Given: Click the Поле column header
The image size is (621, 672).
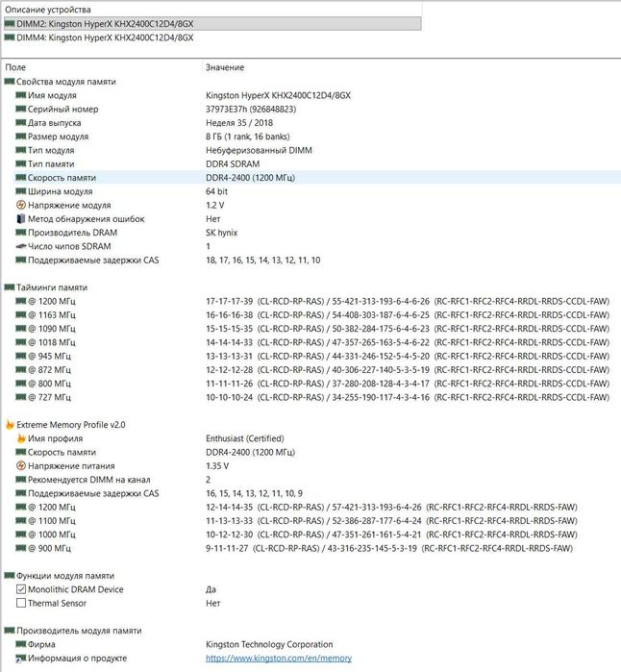Looking at the screenshot, I should 15,67.
